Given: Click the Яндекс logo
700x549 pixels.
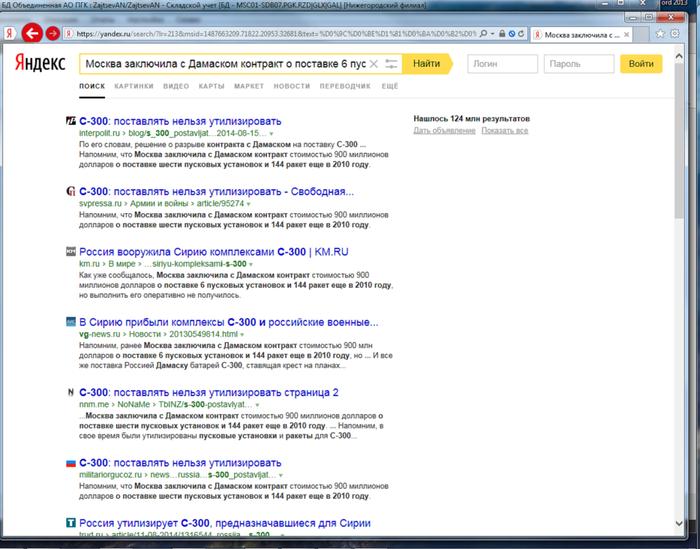Looking at the screenshot, I should (x=40, y=64).
